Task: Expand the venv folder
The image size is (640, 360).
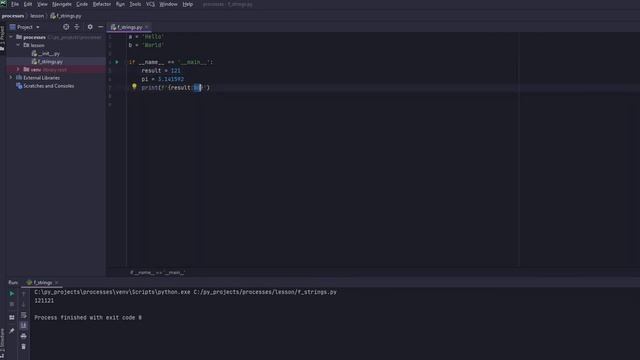Action: click(18, 70)
